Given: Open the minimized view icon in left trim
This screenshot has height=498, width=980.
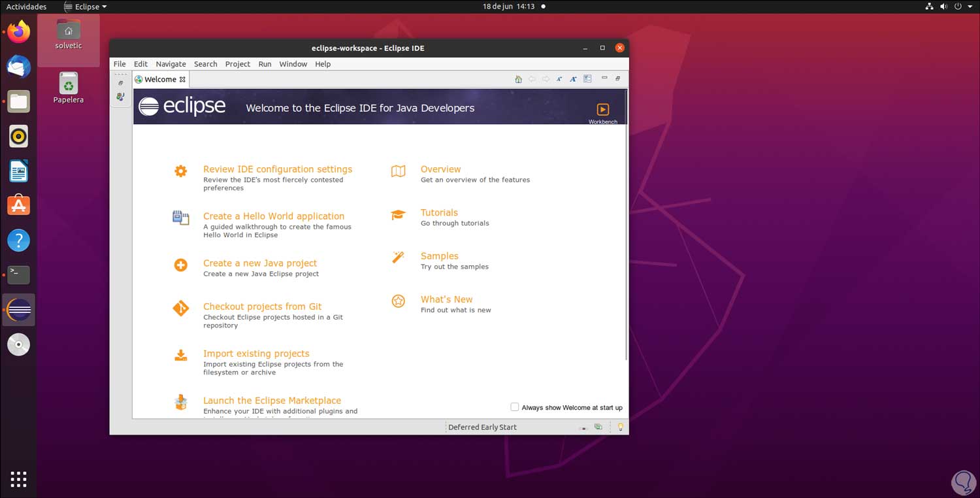Looking at the screenshot, I should [120, 97].
